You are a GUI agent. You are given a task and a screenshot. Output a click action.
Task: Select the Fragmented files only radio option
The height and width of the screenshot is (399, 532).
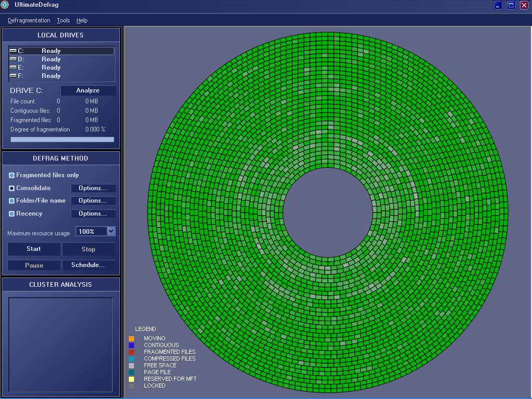click(x=12, y=176)
